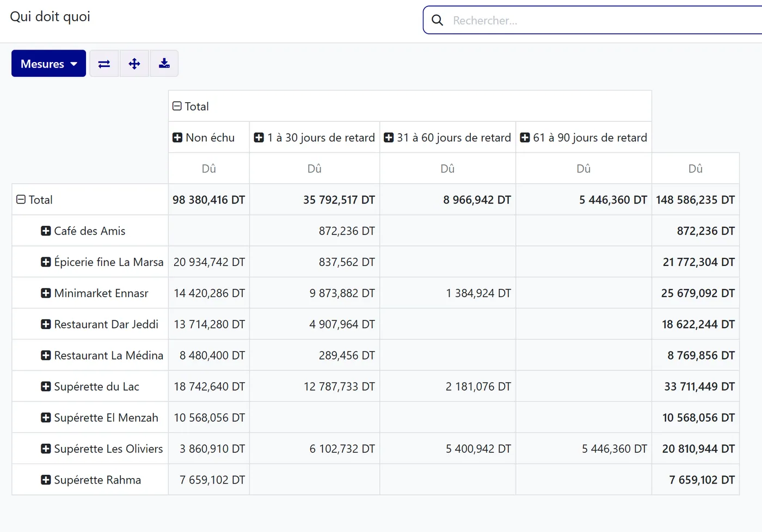Expand all with the four-arrows icon

tap(134, 64)
